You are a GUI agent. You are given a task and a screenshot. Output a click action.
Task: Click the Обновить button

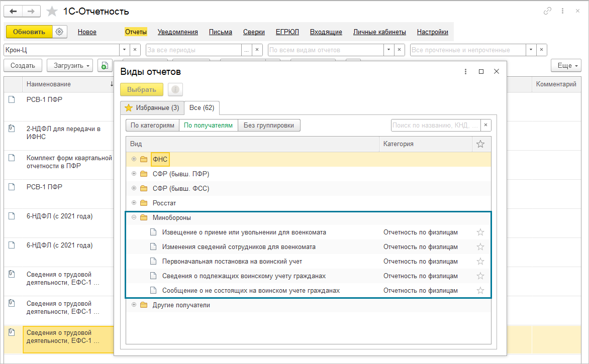point(29,32)
